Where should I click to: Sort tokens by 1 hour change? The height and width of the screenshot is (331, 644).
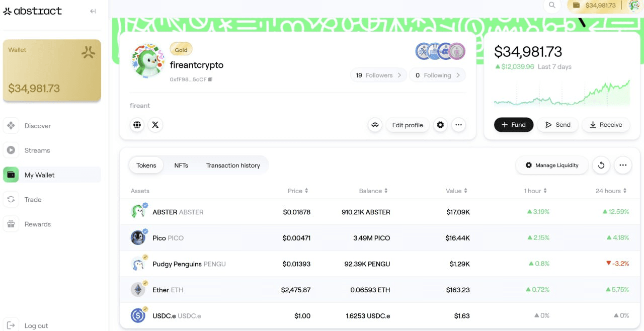point(535,191)
